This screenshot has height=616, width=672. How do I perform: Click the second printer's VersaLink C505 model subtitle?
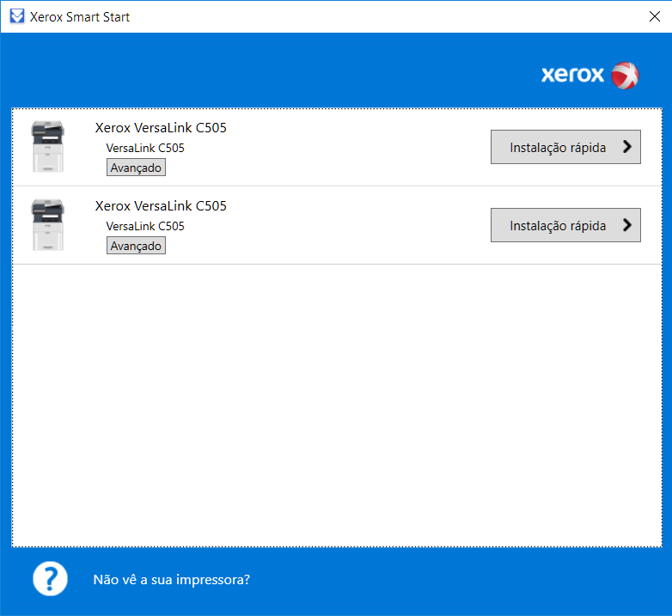click(145, 226)
